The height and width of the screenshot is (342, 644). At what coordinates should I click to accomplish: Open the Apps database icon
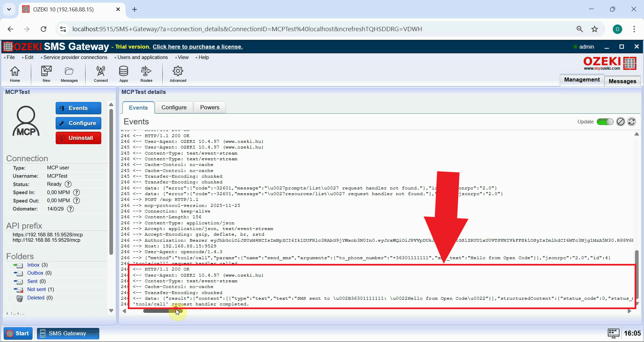pyautogui.click(x=123, y=74)
